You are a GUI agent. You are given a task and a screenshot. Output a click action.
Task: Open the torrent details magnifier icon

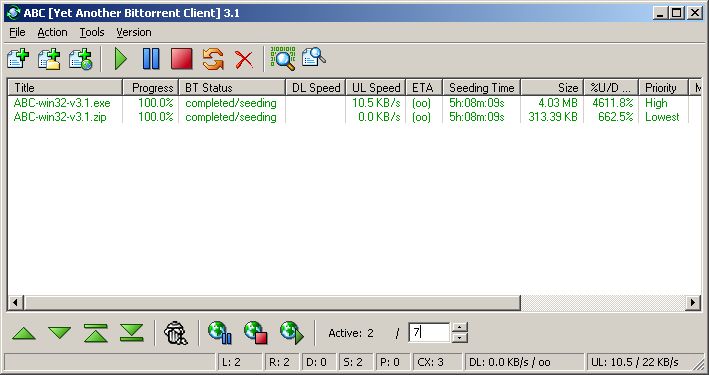[x=314, y=57]
